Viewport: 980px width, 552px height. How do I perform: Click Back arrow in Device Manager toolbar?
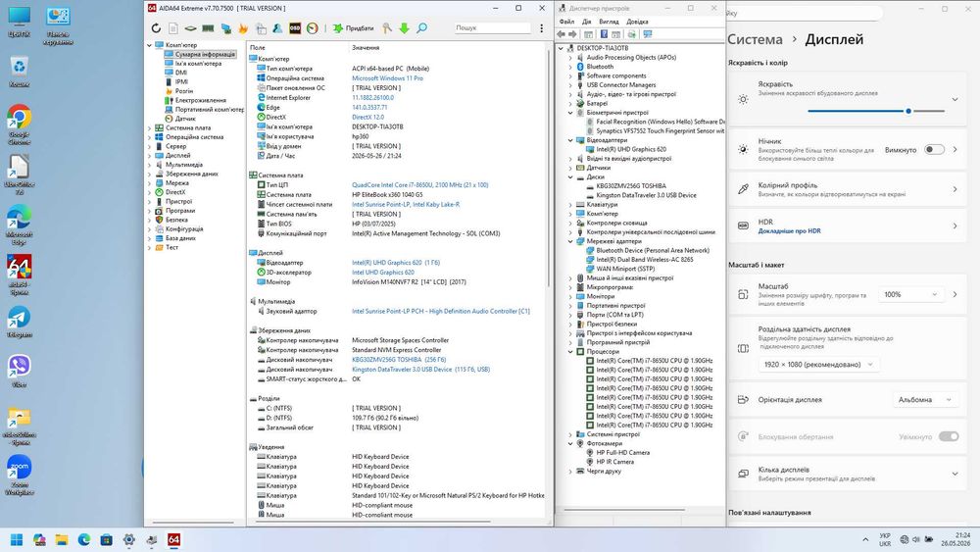(x=561, y=34)
